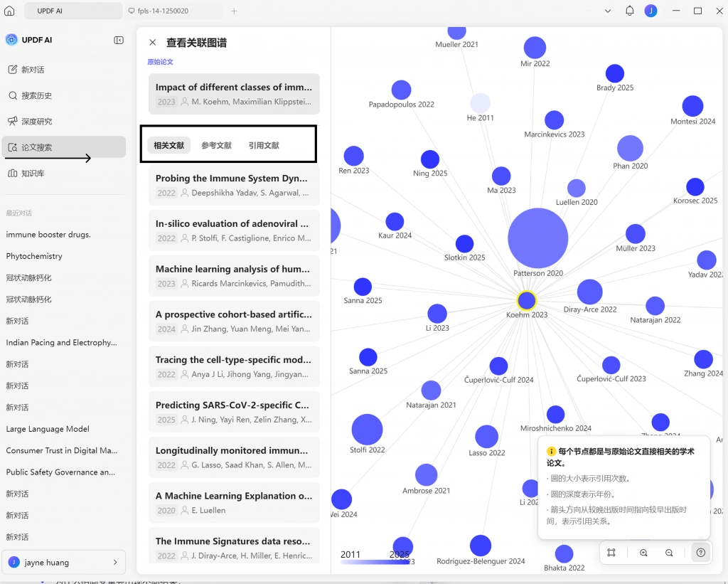Open the user avatar J icon
The width and height of the screenshot is (728, 584).
pyautogui.click(x=651, y=11)
